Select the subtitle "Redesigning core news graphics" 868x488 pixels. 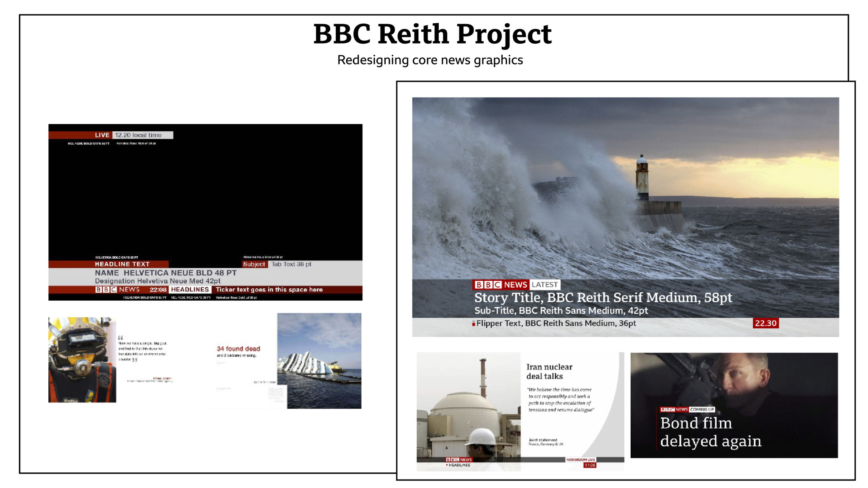(430, 60)
